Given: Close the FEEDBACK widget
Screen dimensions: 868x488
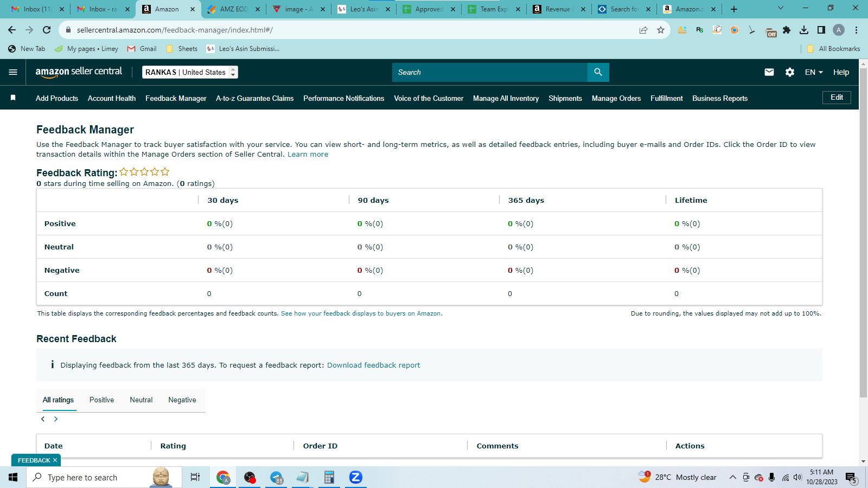Looking at the screenshot, I should [x=55, y=460].
